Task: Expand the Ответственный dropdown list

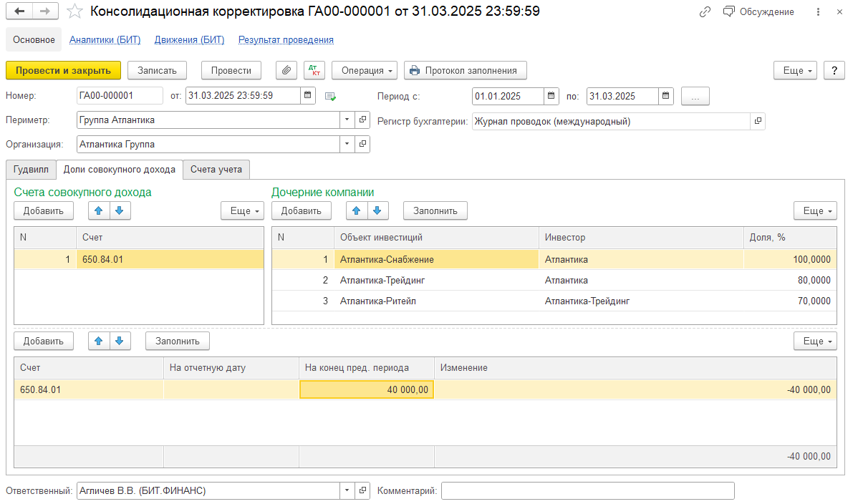Action: (x=347, y=491)
